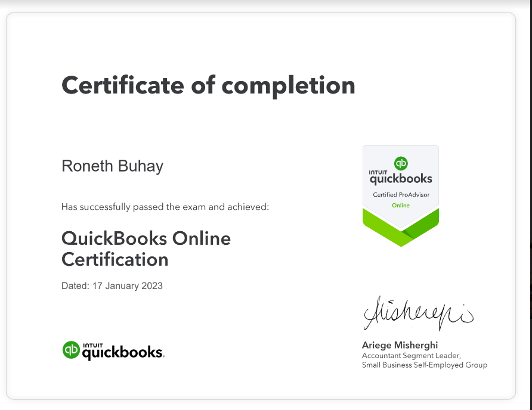
Task: Click the recipient name 'Roneth Buhay'
Action: [x=112, y=166]
